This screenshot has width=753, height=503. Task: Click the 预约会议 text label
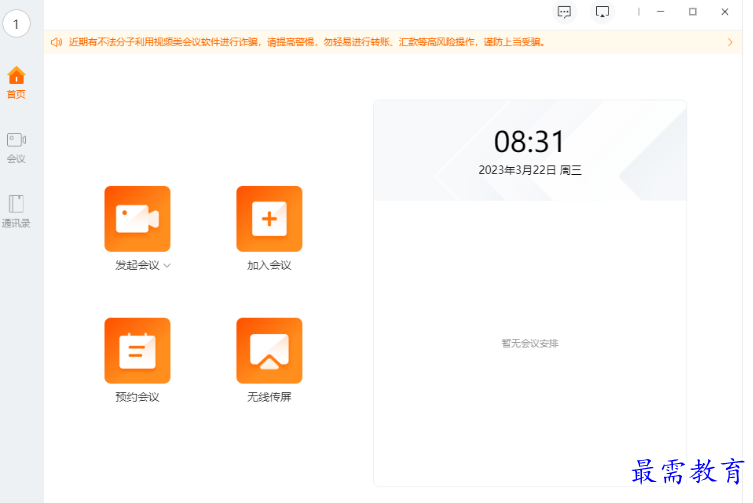137,397
